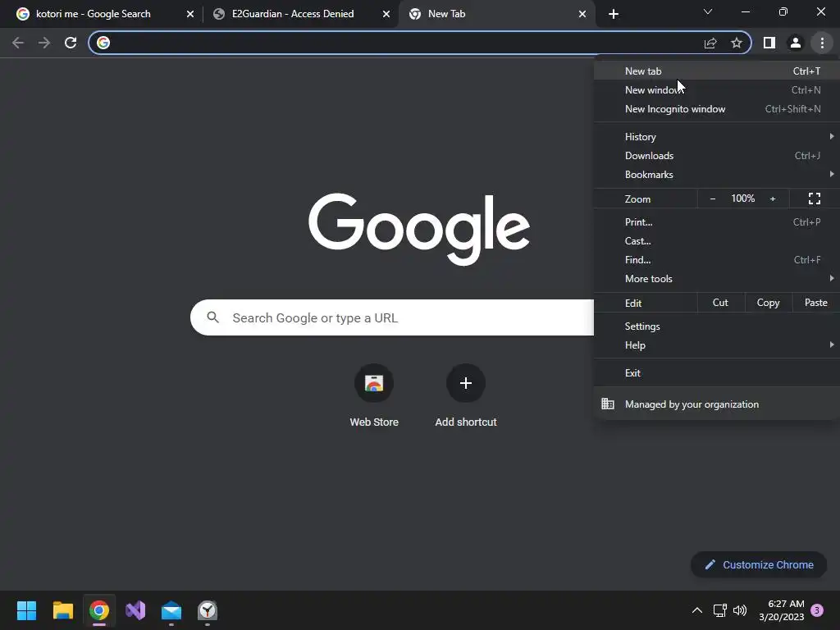The image size is (840, 630).
Task: Select New tab menu item
Action: 717,71
